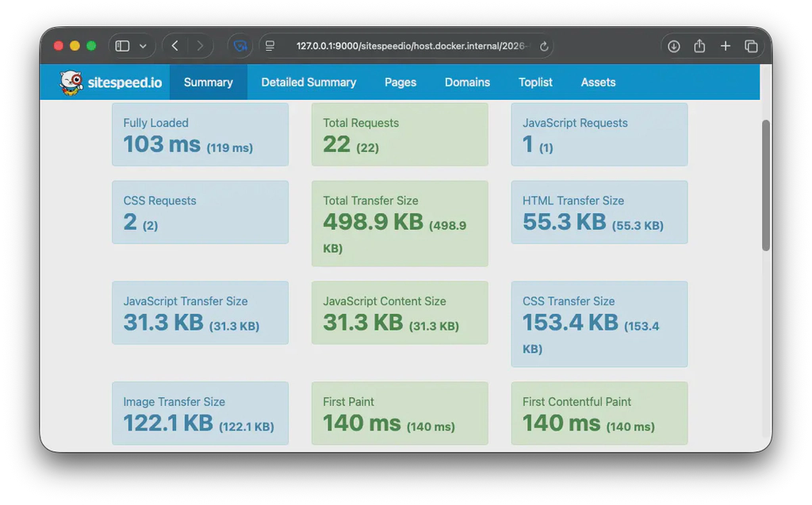The height and width of the screenshot is (505, 812).
Task: Open the Downloads list
Action: (673, 46)
